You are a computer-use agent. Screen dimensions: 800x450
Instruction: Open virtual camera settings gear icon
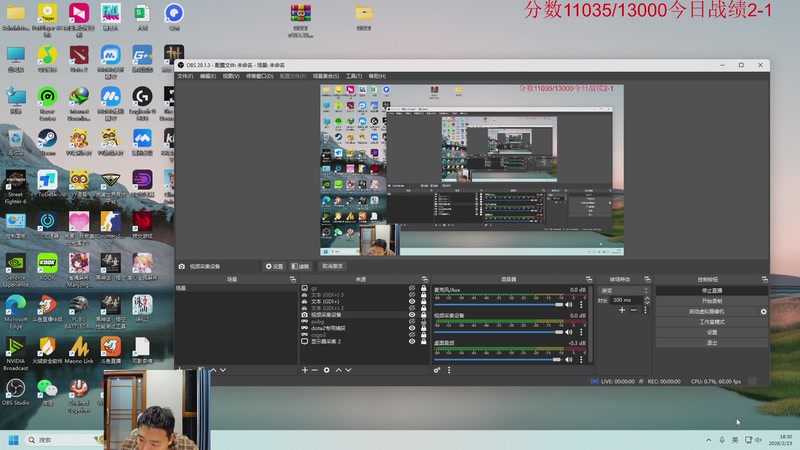click(763, 312)
